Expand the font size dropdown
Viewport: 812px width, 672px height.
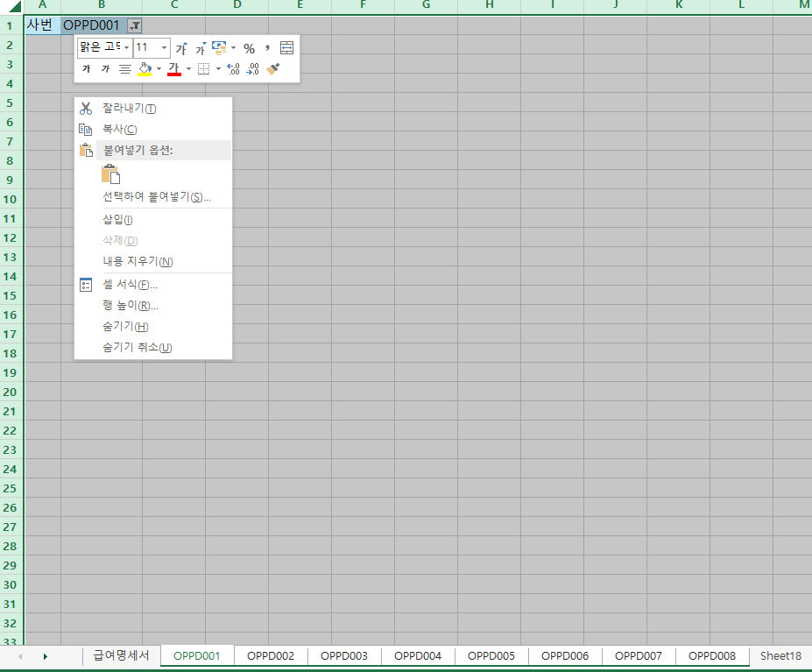pos(164,47)
